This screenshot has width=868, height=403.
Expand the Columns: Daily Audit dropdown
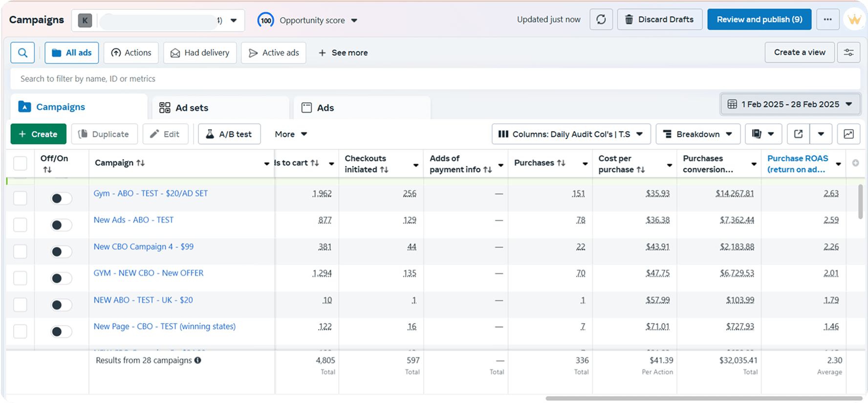[x=570, y=134]
